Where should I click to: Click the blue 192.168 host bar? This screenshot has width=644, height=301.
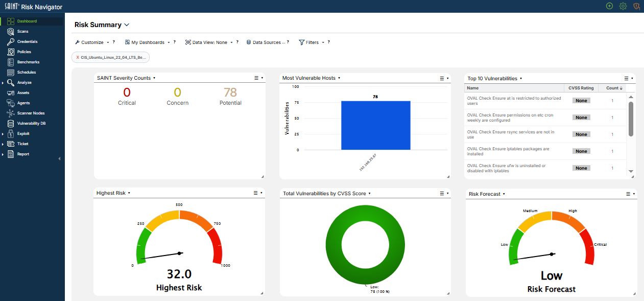coord(376,125)
